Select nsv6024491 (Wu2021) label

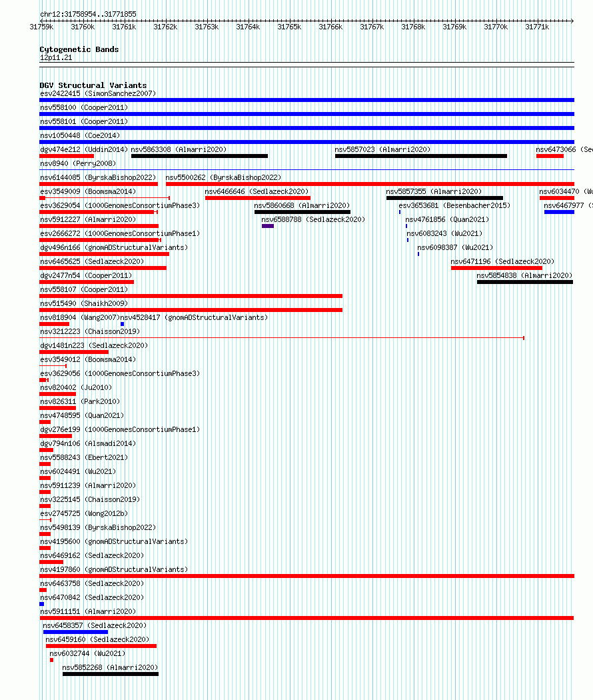78,471
